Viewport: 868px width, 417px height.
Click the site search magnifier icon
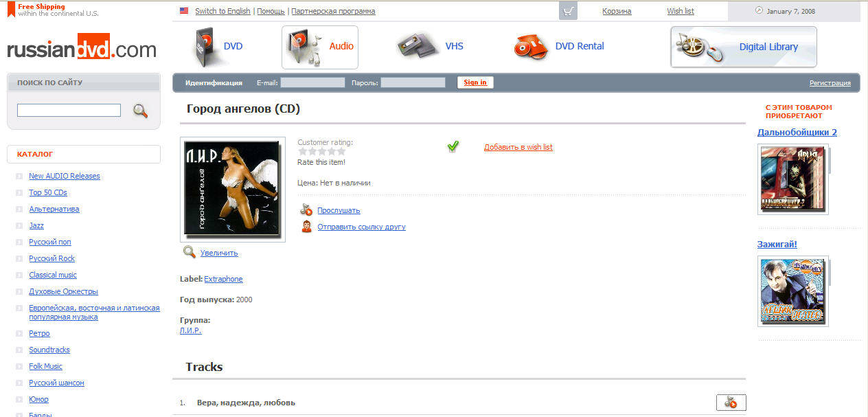[140, 111]
